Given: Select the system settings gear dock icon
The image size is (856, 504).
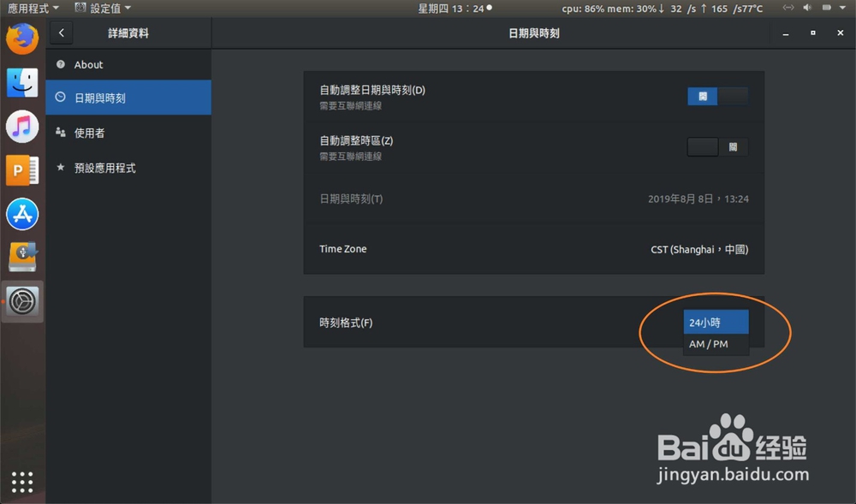Looking at the screenshot, I should point(22,301).
